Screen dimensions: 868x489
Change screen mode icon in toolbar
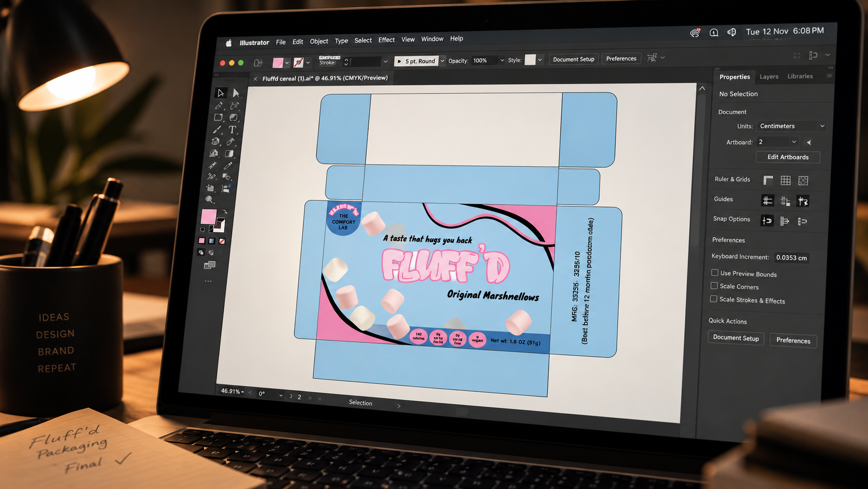click(210, 266)
